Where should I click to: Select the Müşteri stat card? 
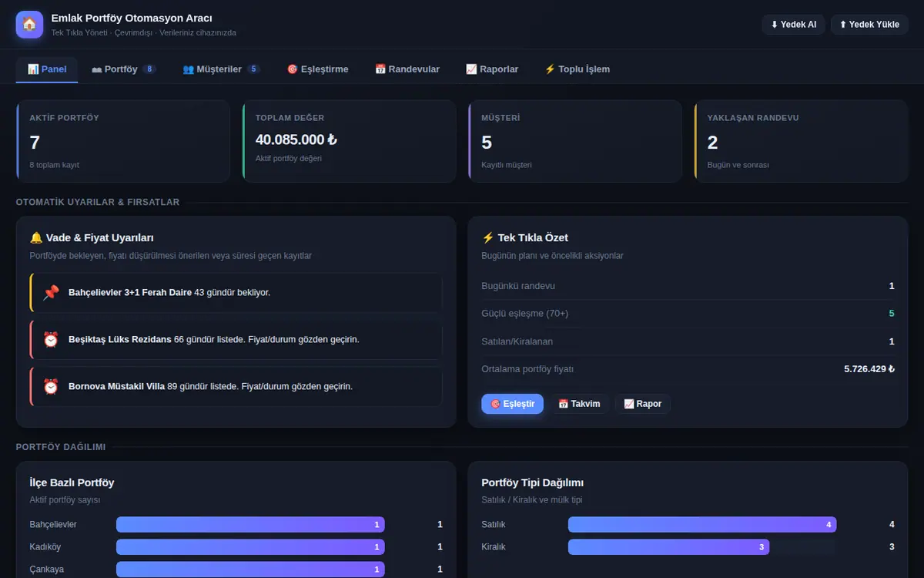coord(575,141)
